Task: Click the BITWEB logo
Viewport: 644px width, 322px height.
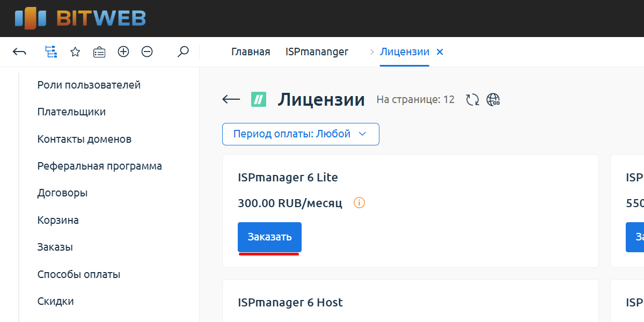Action: pos(80,18)
